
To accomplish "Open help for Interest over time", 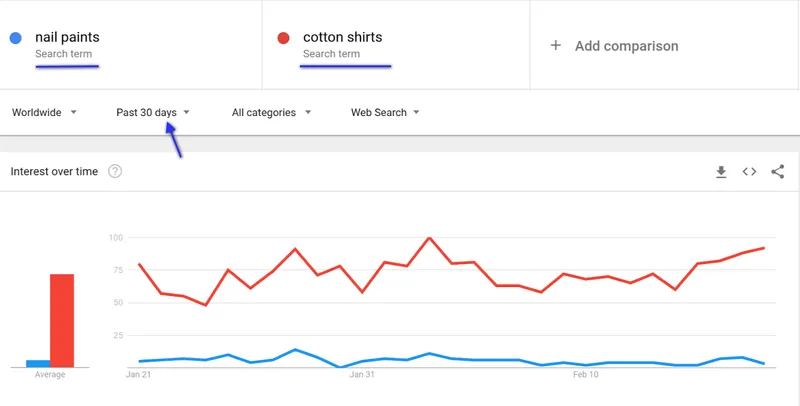I will 115,171.
